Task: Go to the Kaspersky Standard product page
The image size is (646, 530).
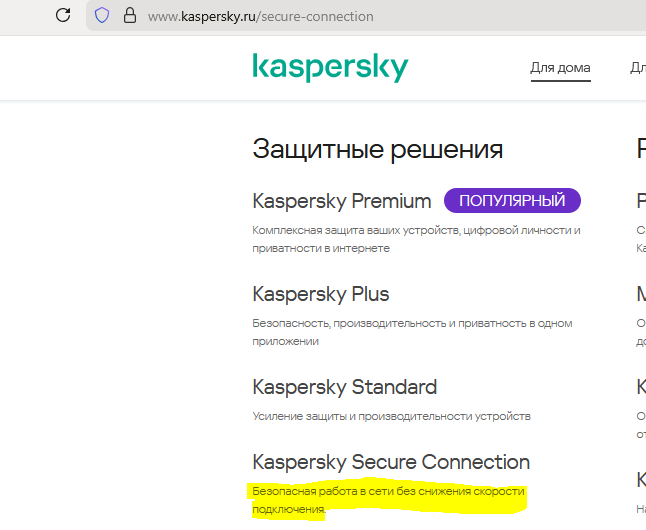Action: point(345,387)
